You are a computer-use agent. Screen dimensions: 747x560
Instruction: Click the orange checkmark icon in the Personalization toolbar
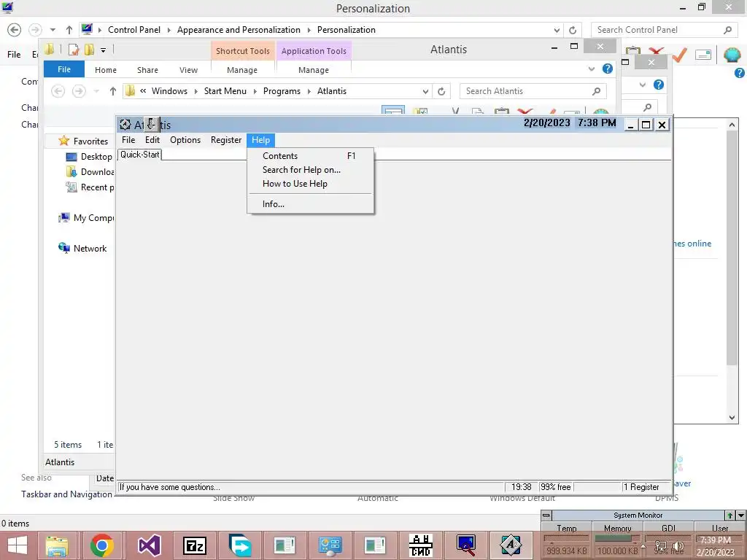pyautogui.click(x=679, y=55)
